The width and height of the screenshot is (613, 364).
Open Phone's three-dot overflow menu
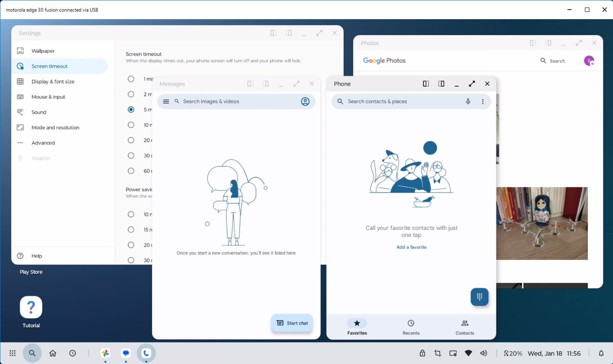(x=482, y=101)
